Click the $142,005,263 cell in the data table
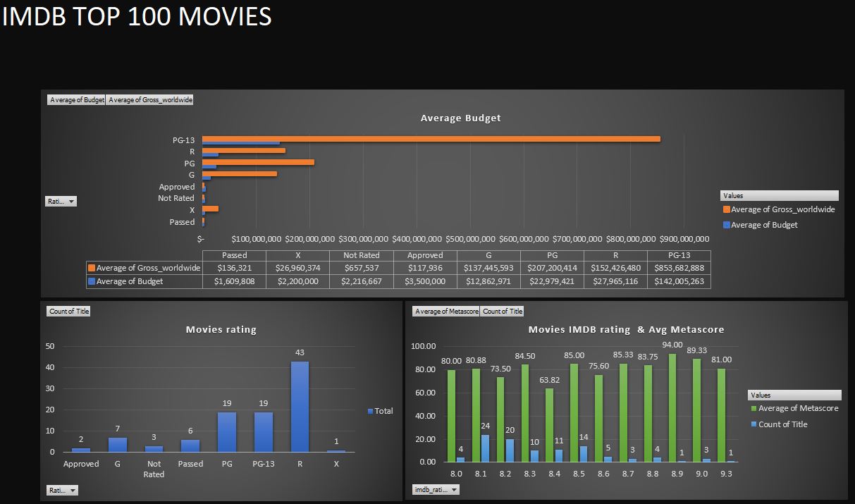This screenshot has width=855, height=504. pyautogui.click(x=679, y=281)
